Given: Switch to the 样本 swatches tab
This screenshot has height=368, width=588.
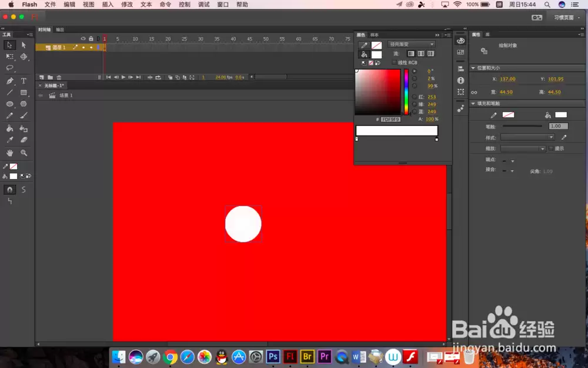Looking at the screenshot, I should tap(374, 35).
